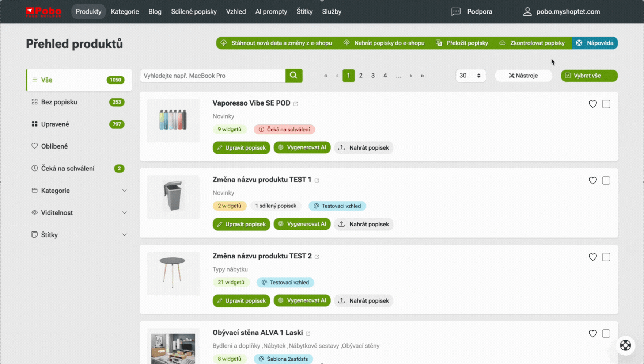Select the Oblíbené heart filter in the sidebar
This screenshot has width=644, height=364.
click(x=35, y=146)
